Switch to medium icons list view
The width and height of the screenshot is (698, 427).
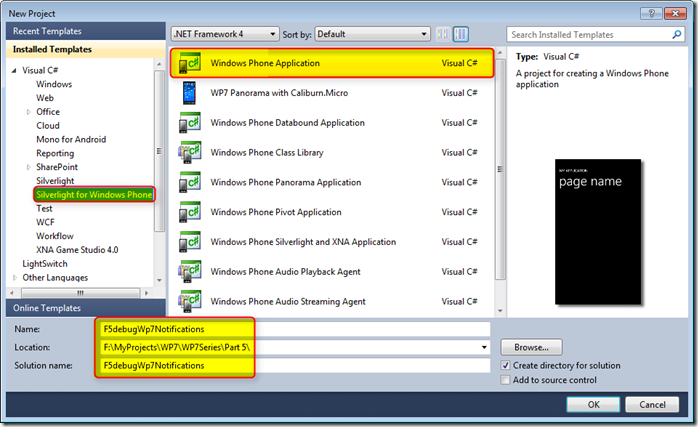coord(461,34)
